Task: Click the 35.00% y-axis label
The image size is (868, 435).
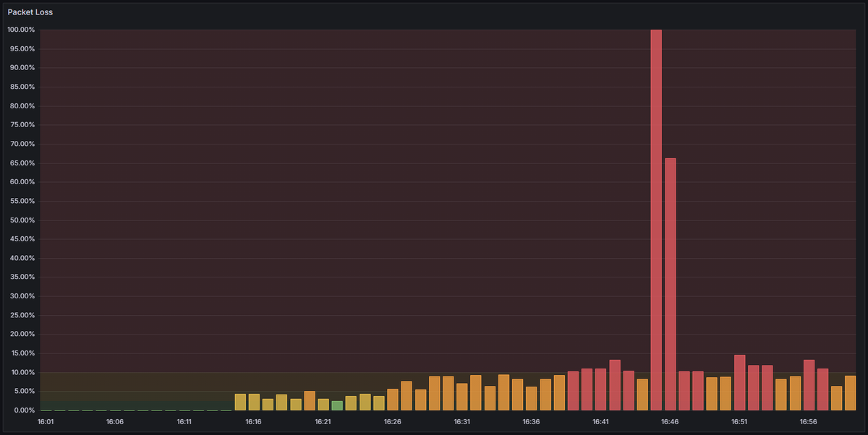Action: 22,277
